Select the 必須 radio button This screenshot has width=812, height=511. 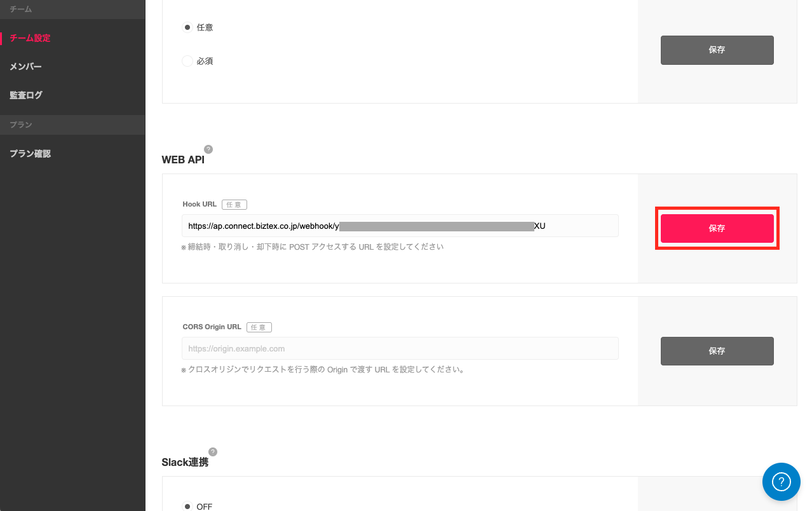point(187,61)
